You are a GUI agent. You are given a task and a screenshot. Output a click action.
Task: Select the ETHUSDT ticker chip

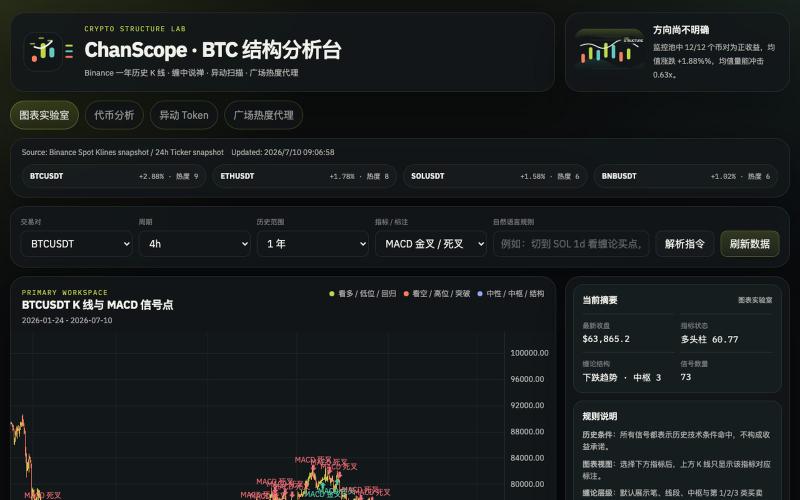pyautogui.click(x=305, y=176)
